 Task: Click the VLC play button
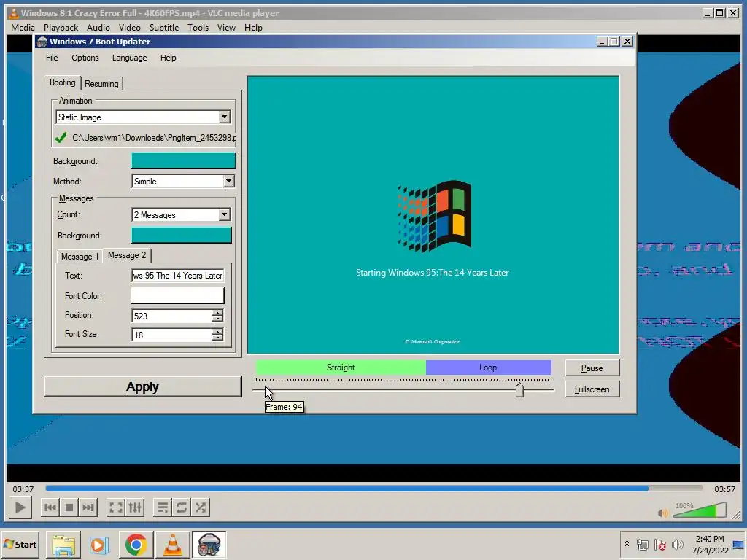pos(20,507)
